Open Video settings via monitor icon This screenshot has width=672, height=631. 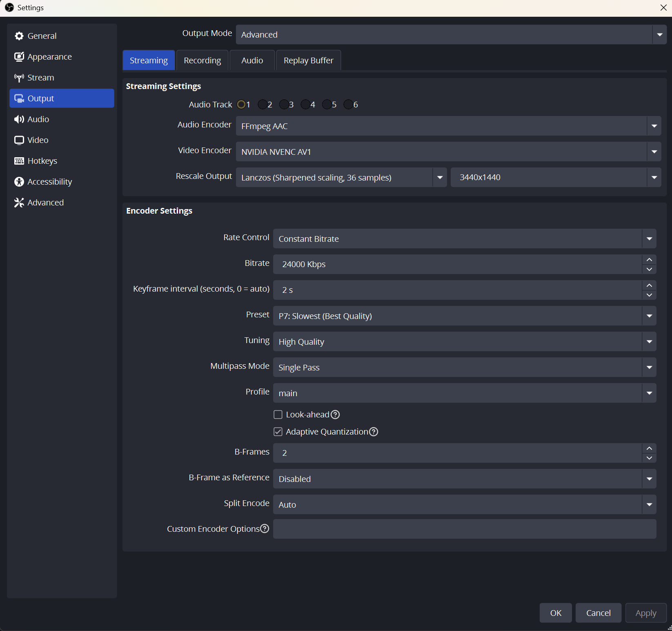click(19, 140)
